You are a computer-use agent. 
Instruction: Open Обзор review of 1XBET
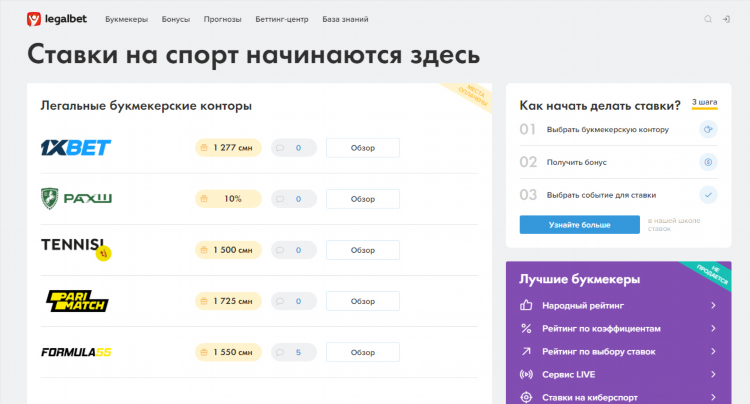click(x=363, y=148)
